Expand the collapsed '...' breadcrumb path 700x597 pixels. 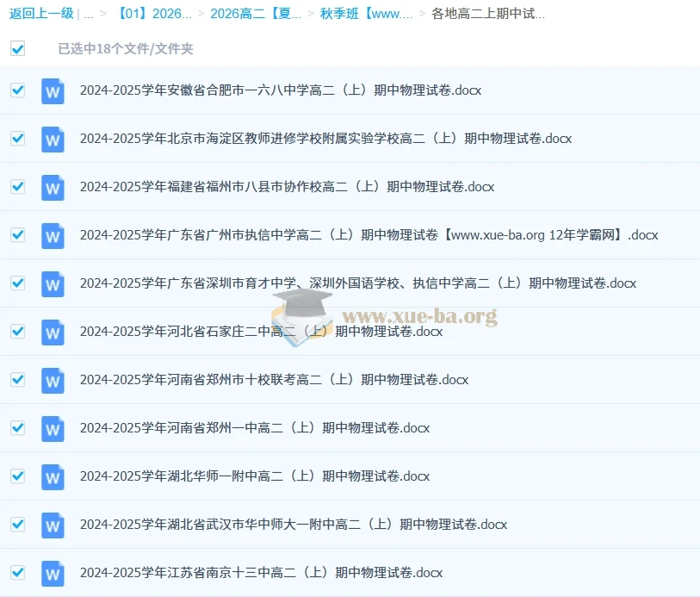tap(89, 14)
